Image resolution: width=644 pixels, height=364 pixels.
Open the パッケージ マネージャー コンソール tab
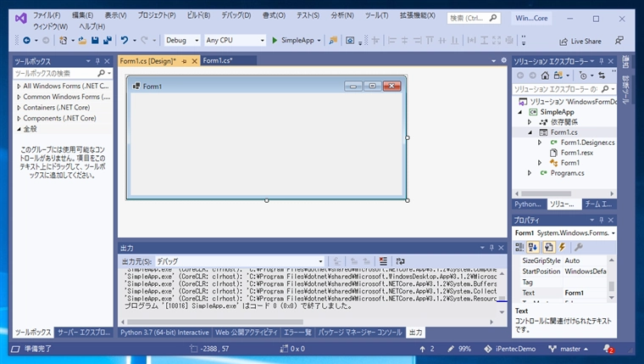pos(360,333)
